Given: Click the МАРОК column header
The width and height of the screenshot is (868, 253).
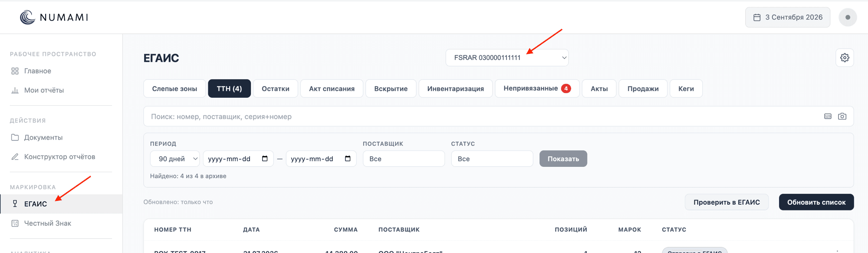Looking at the screenshot, I should tap(630, 230).
